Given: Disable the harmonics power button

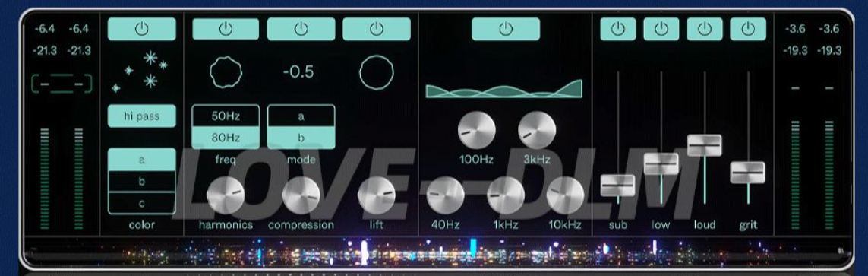Looking at the screenshot, I should tap(226, 29).
